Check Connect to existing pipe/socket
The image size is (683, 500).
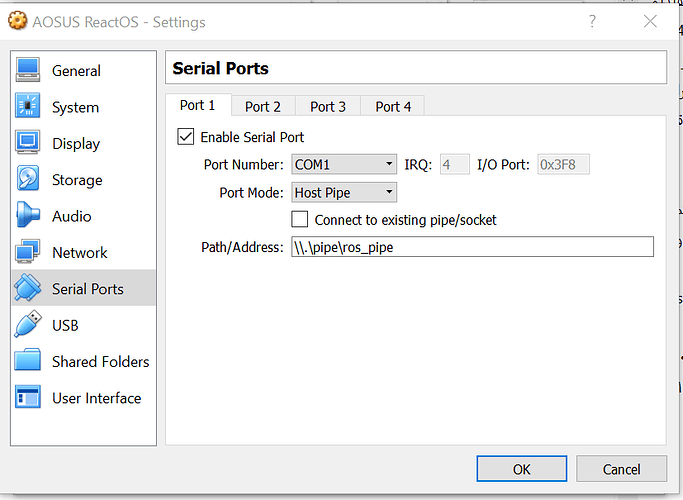(x=299, y=219)
